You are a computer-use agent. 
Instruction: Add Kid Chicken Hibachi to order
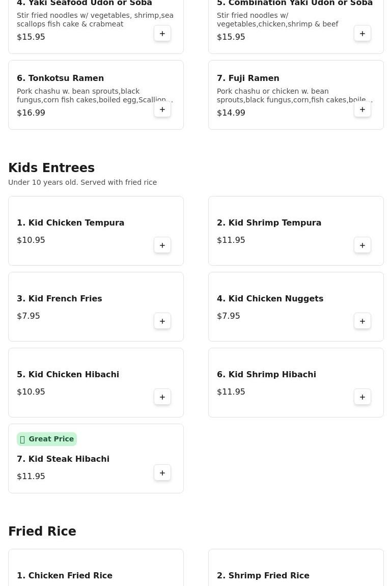tap(162, 397)
